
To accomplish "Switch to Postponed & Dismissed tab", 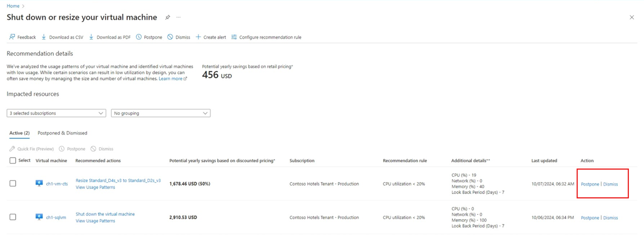I will point(62,133).
